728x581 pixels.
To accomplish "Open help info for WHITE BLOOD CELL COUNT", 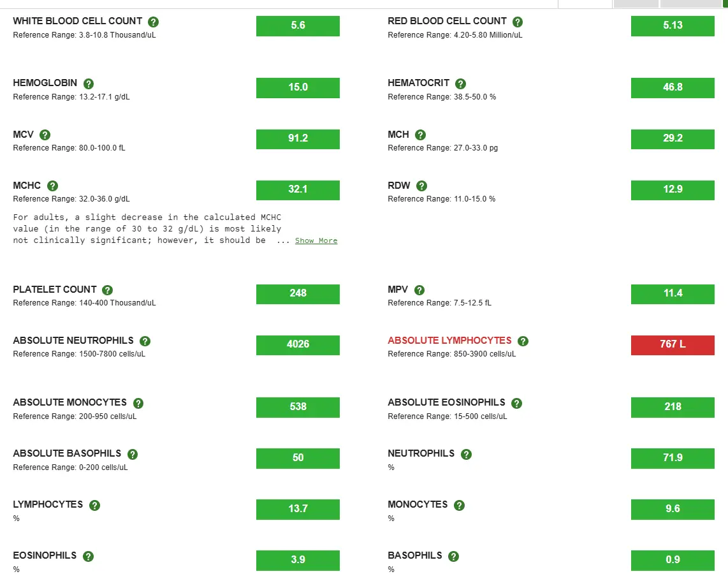I will tap(152, 21).
